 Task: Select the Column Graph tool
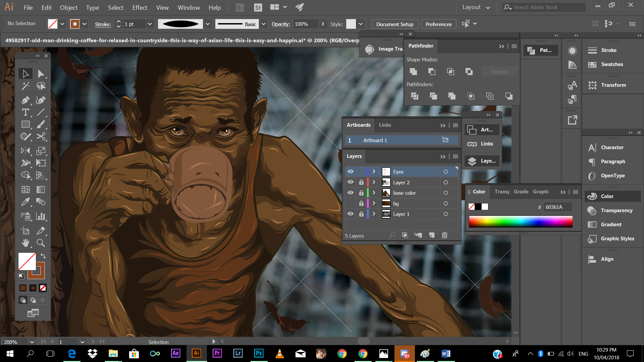(x=41, y=216)
